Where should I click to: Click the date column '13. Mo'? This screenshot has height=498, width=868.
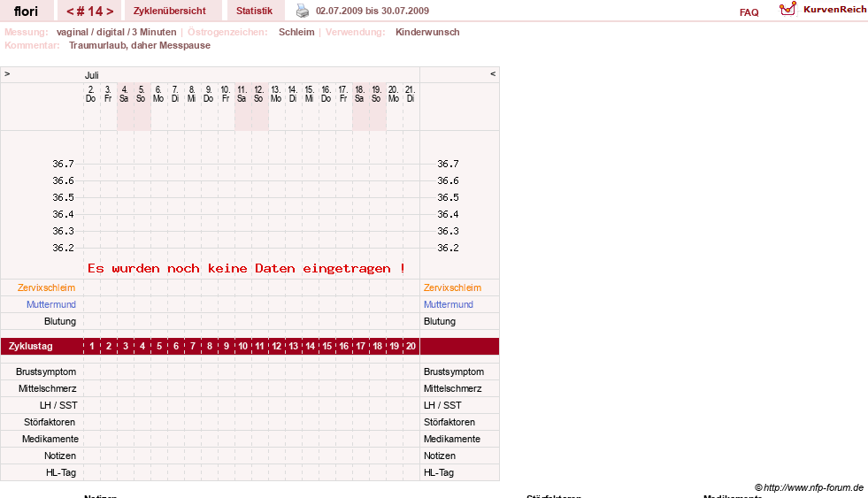click(276, 94)
